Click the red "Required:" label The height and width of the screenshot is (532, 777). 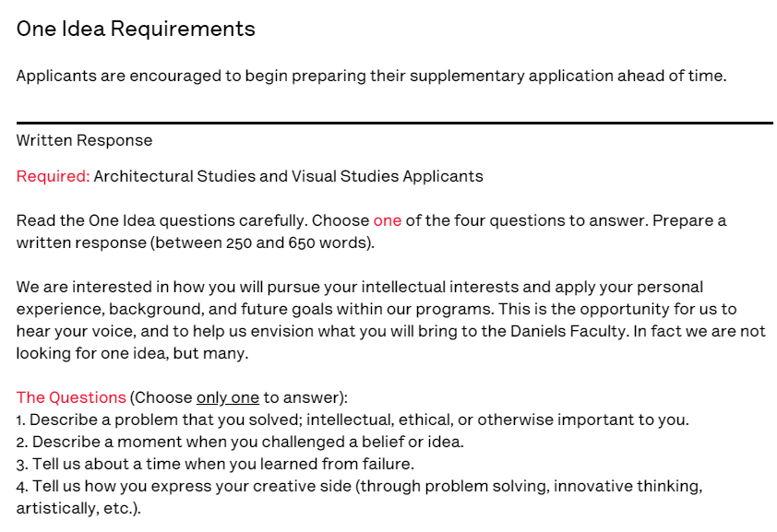pyautogui.click(x=53, y=176)
